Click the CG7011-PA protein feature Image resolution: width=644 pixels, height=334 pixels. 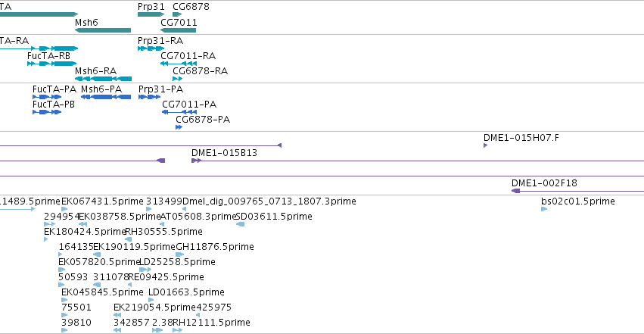[x=179, y=112]
